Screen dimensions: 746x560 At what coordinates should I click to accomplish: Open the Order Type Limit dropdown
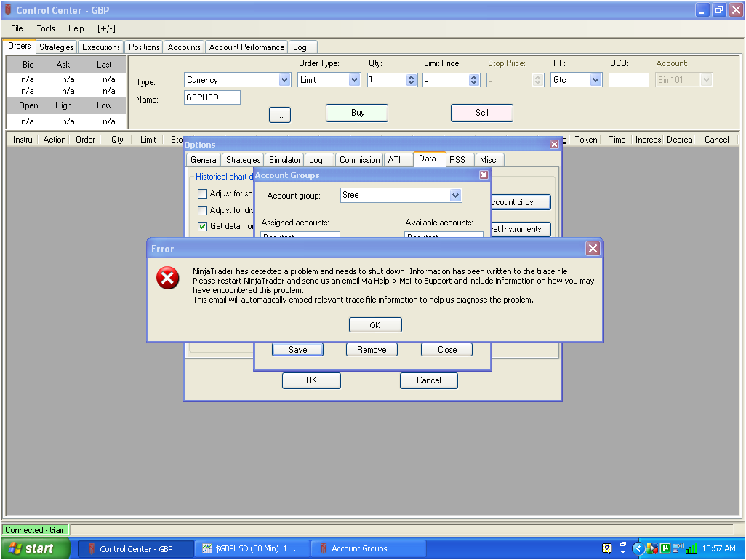[354, 80]
